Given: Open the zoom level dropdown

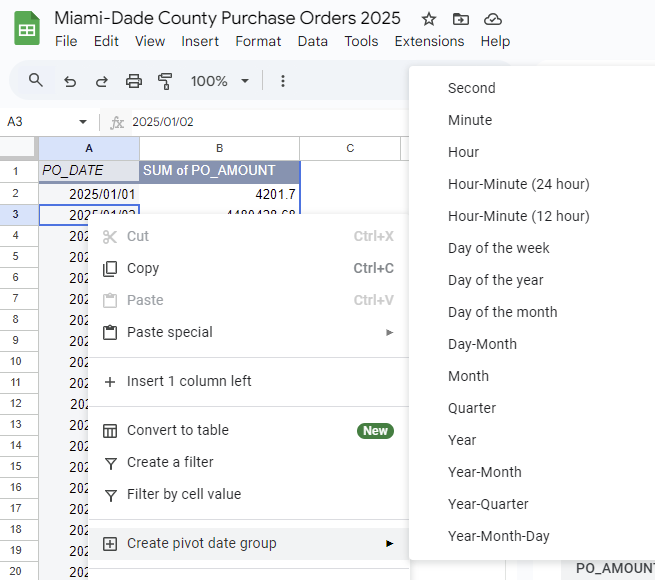Looking at the screenshot, I should (220, 81).
